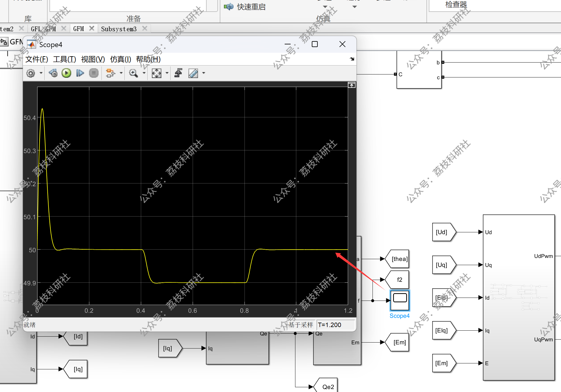The height and width of the screenshot is (392, 561).
Task: Click the step back icon in Scope4
Action: point(53,73)
